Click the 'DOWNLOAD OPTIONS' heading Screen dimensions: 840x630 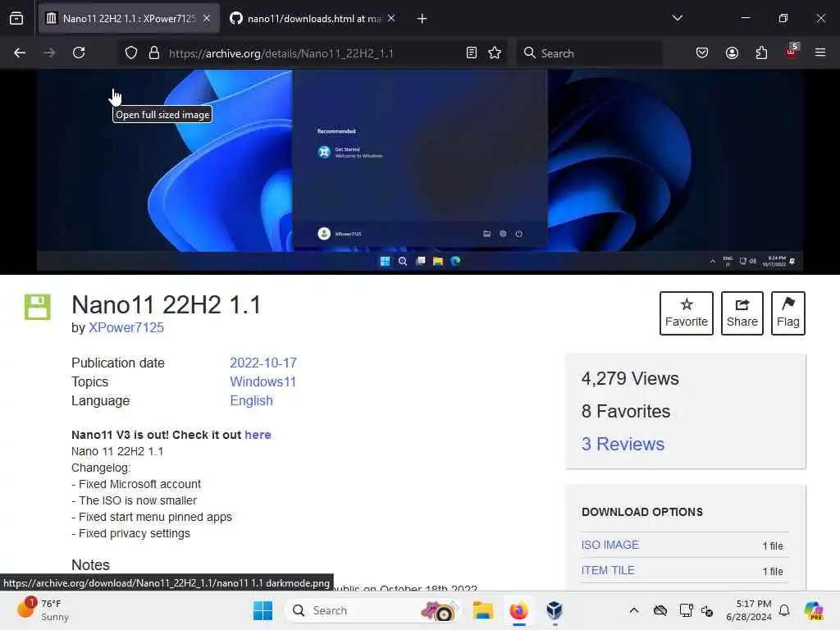642,512
